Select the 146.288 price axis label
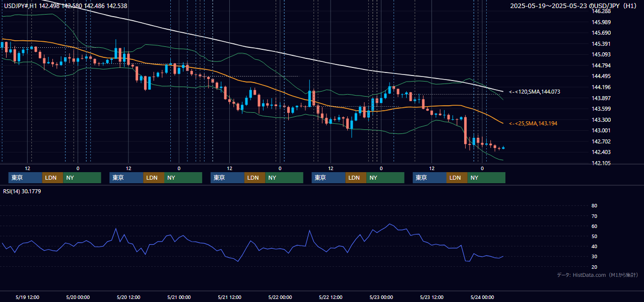 pyautogui.click(x=601, y=11)
